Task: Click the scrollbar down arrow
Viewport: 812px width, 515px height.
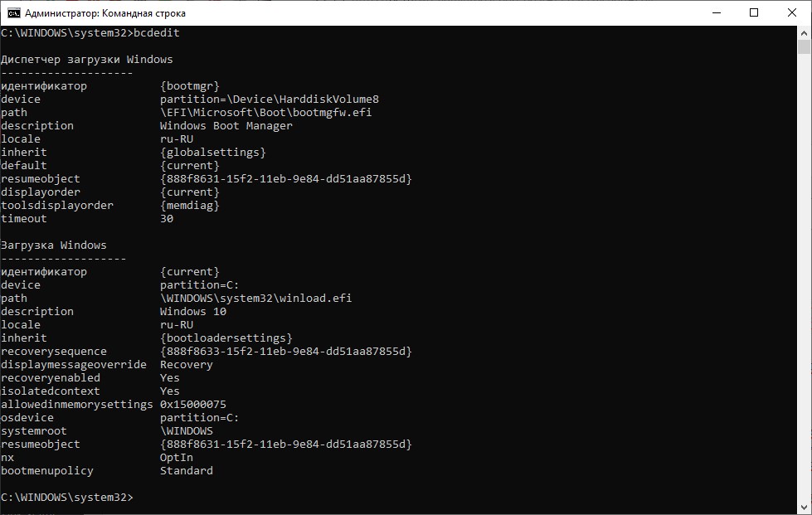Action: 805,508
